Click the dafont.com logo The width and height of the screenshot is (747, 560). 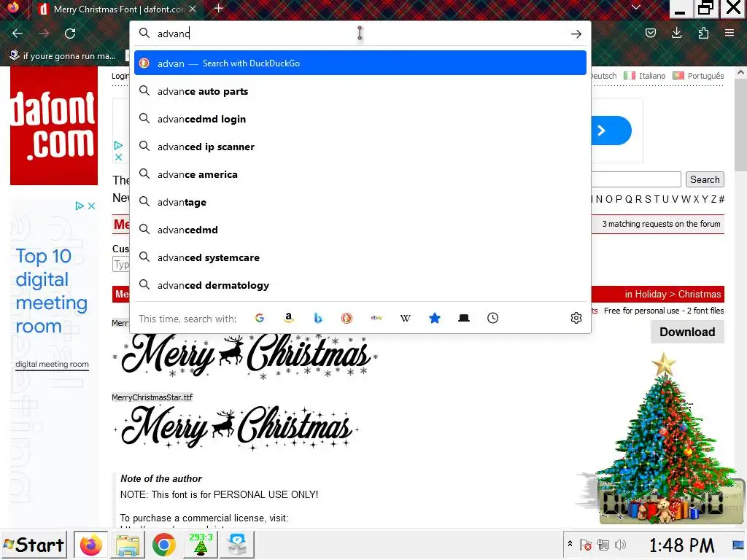click(x=54, y=125)
